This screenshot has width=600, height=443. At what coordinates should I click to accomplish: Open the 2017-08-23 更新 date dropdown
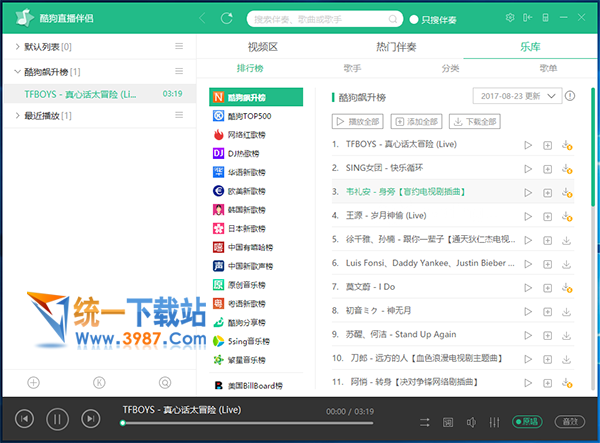pos(517,96)
